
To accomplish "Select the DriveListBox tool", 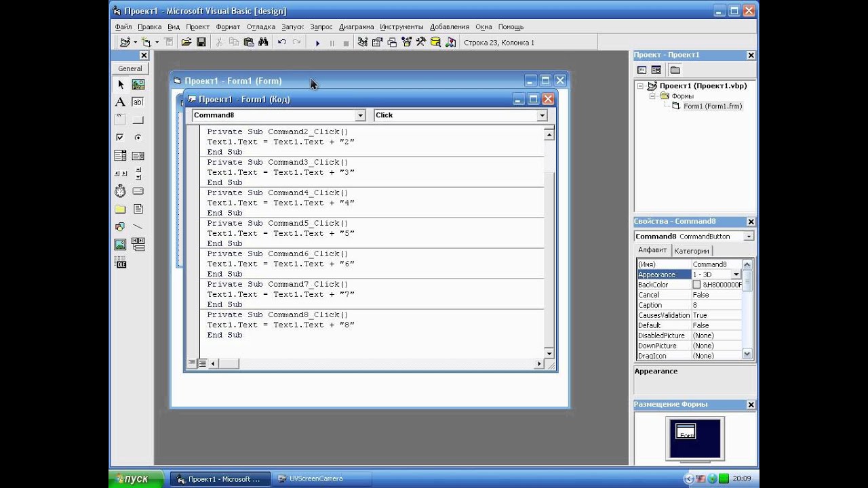I will pyautogui.click(x=138, y=191).
